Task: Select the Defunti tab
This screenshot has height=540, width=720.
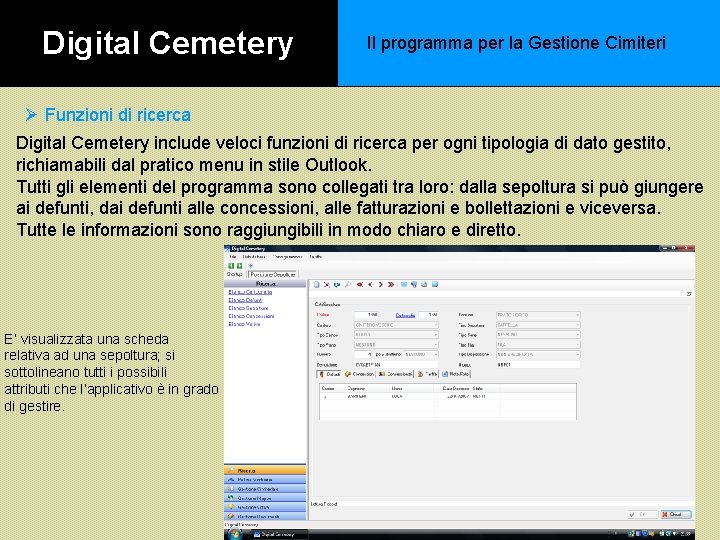Action: pyautogui.click(x=329, y=374)
